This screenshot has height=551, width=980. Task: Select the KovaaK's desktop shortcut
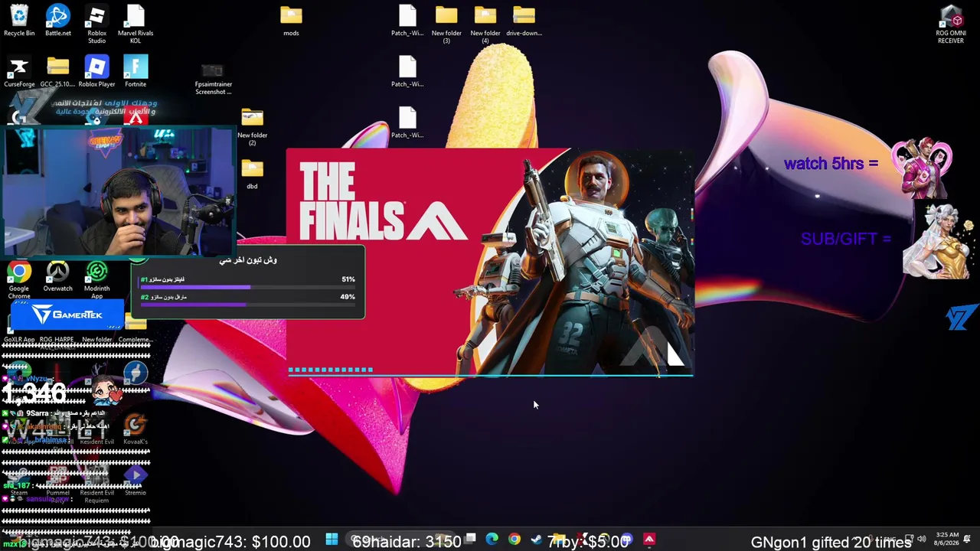136,429
